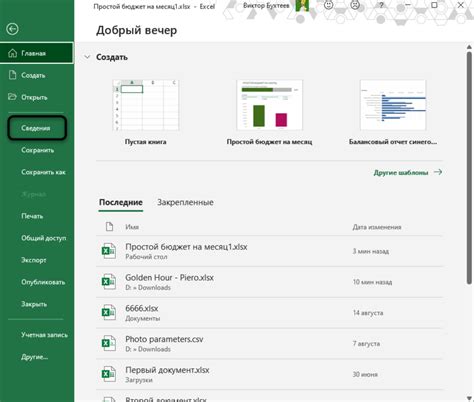Screen dimensions: 474x402
Task: Click the Имя column header
Action: [132, 227]
